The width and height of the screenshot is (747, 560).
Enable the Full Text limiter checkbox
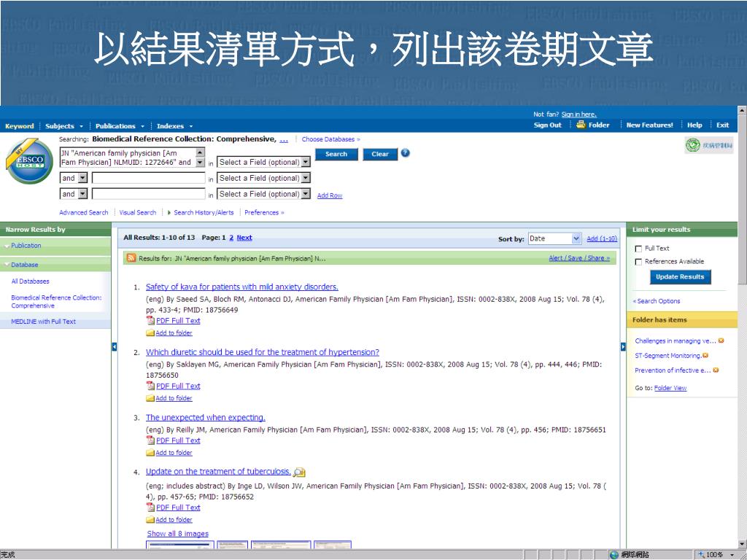638,249
